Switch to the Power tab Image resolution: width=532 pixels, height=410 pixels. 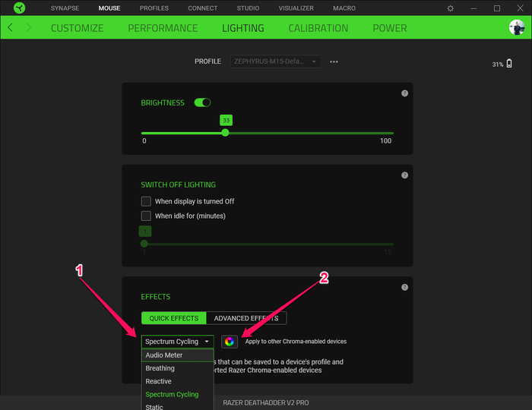coord(389,28)
